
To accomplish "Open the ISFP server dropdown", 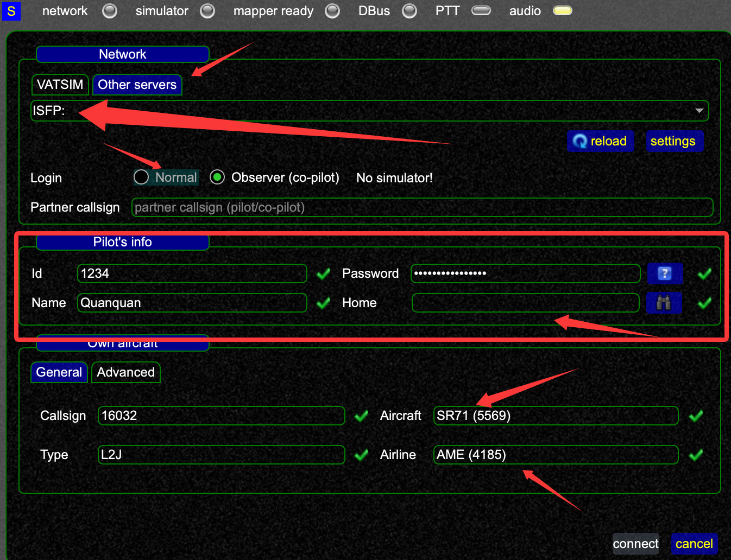I will 370,111.
